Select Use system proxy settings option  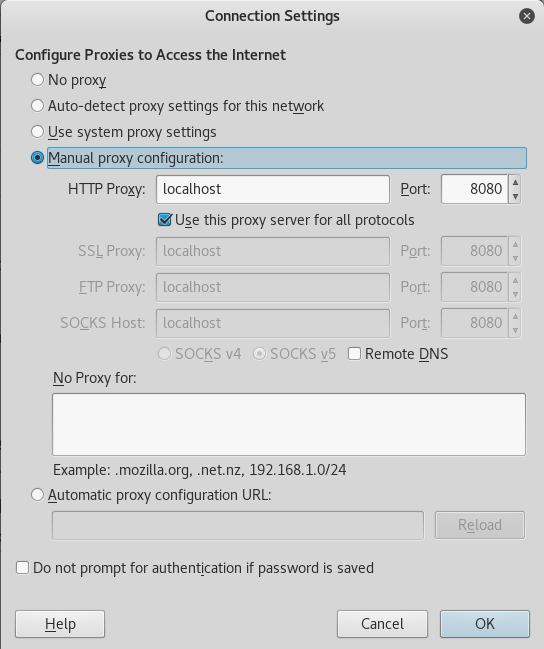[38, 132]
